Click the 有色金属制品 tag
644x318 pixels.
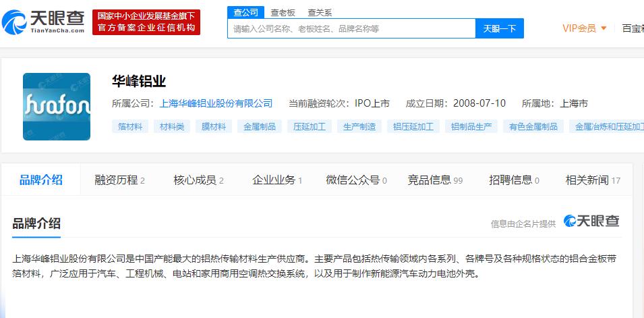point(533,126)
